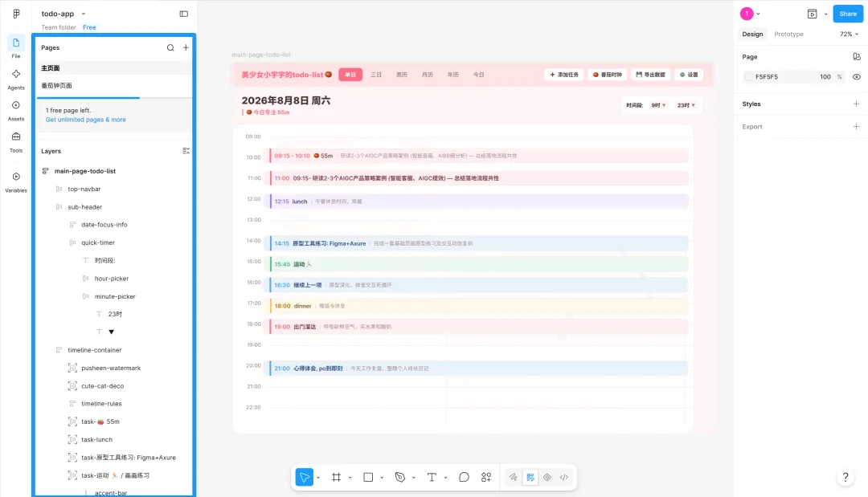Image resolution: width=868 pixels, height=497 pixels.
Task: Open shape tool options chevron
Action: tap(382, 478)
